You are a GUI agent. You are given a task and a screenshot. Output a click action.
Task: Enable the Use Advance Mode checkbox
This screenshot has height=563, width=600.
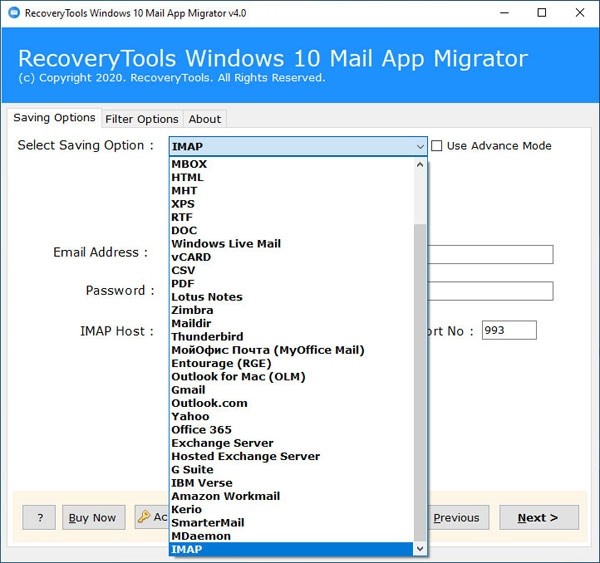pos(437,146)
